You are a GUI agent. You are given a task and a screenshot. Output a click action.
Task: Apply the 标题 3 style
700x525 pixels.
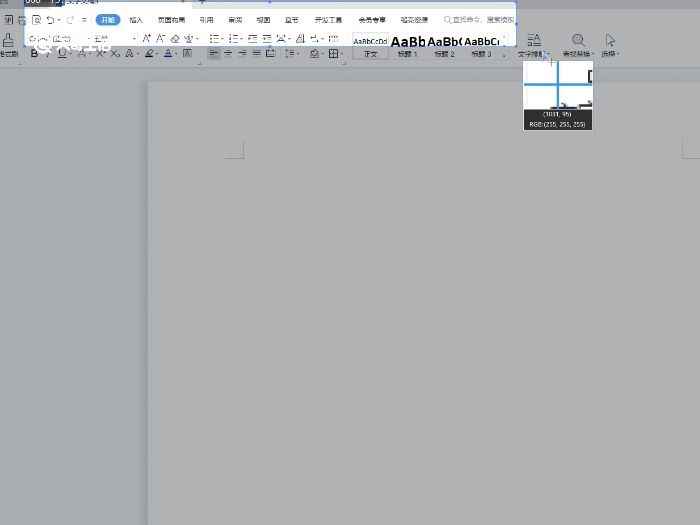pyautogui.click(x=481, y=46)
